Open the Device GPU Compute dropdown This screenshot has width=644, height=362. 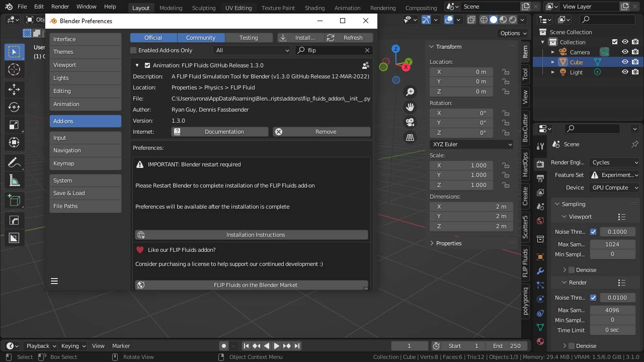614,188
